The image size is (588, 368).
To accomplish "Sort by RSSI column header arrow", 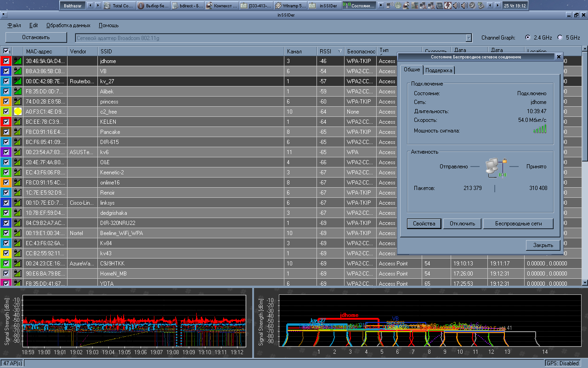I will point(340,51).
